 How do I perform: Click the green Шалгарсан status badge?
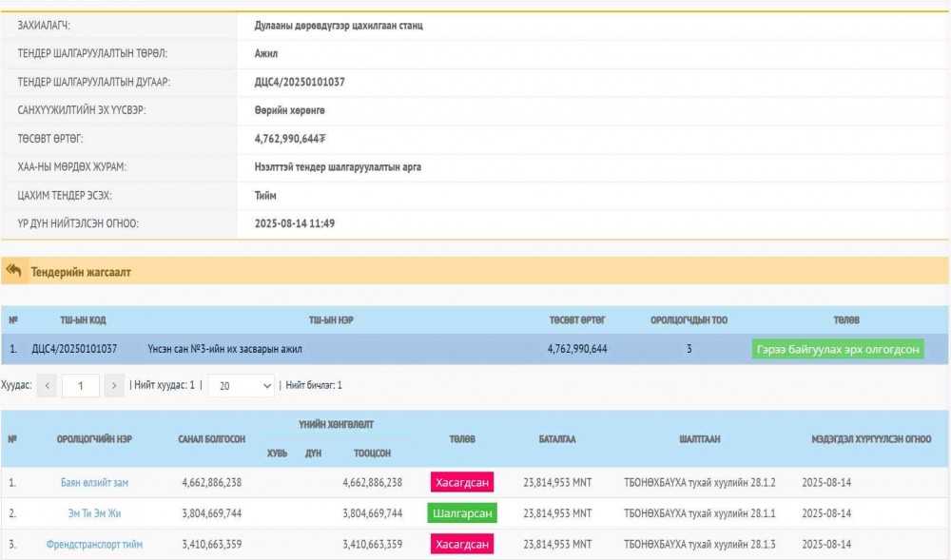pos(461,513)
